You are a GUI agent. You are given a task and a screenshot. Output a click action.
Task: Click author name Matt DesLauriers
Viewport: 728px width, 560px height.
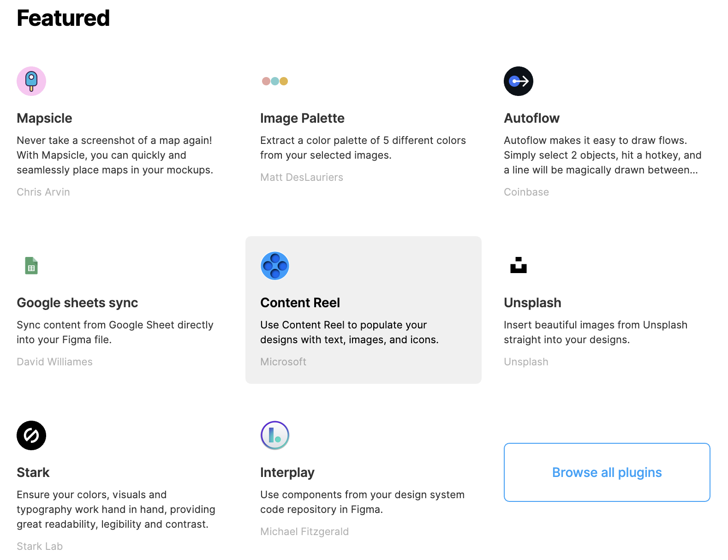[302, 177]
